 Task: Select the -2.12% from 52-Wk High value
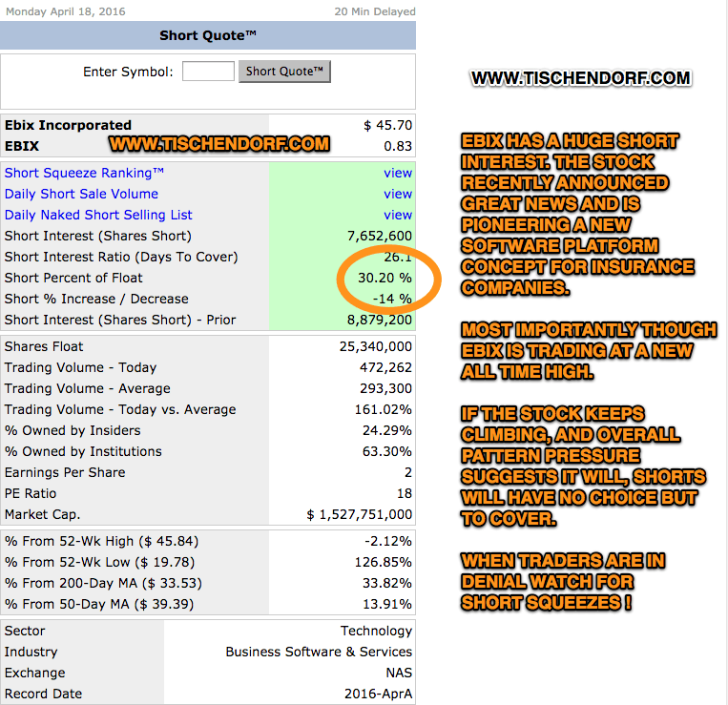tap(387, 541)
